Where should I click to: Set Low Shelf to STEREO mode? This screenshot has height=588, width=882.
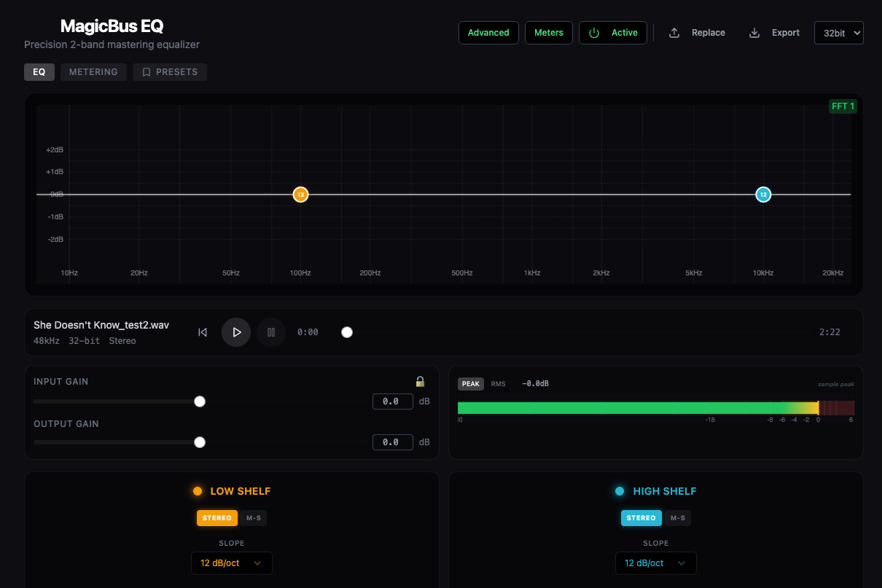[217, 518]
